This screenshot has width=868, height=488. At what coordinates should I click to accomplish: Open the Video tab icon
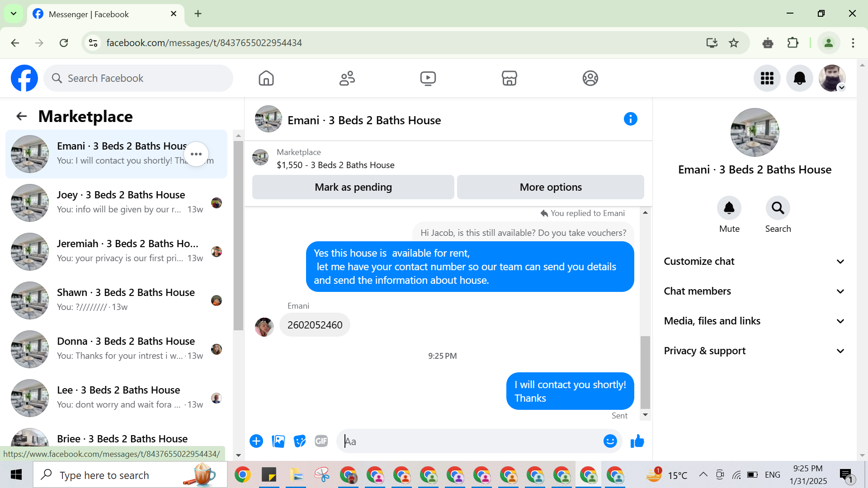point(428,78)
